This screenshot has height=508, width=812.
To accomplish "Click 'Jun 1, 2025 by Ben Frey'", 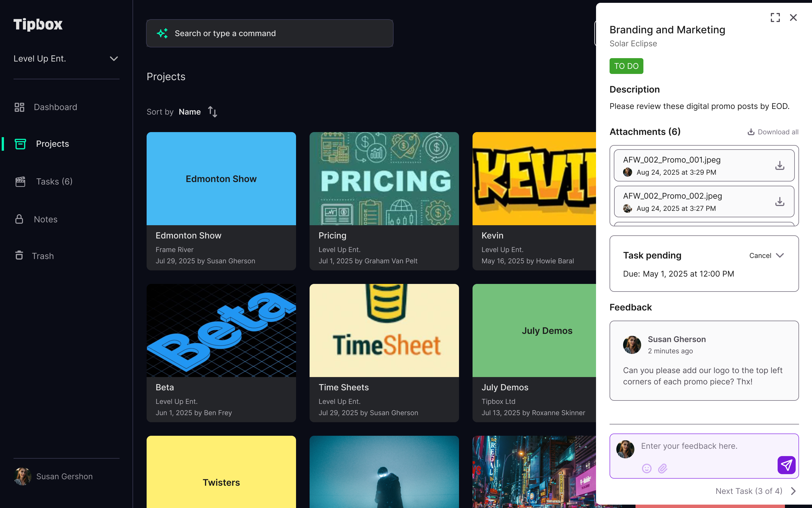I will 194,413.
